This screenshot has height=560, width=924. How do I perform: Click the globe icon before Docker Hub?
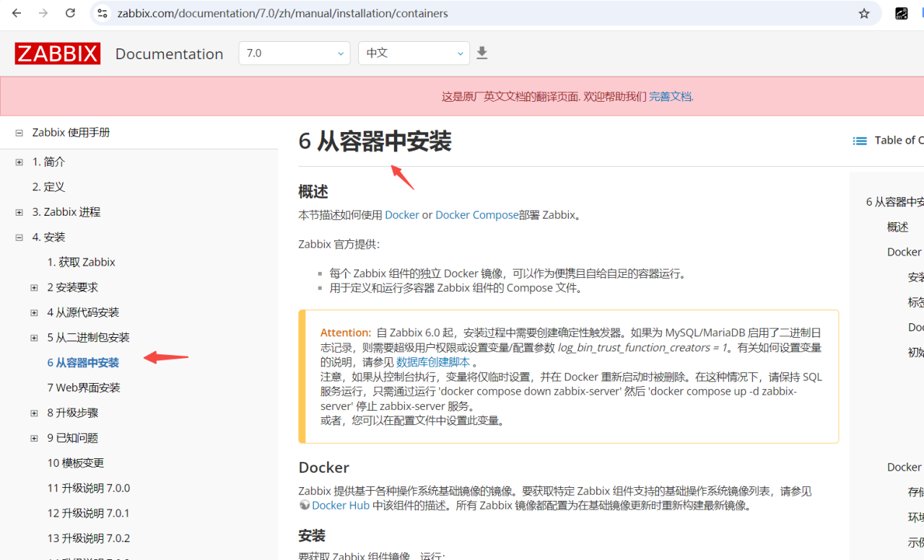(x=304, y=505)
